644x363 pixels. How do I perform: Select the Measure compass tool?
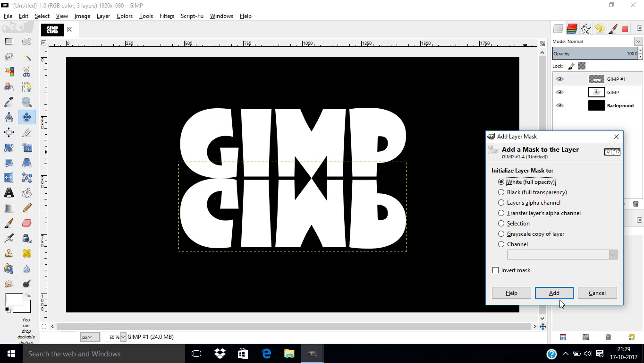point(9,117)
